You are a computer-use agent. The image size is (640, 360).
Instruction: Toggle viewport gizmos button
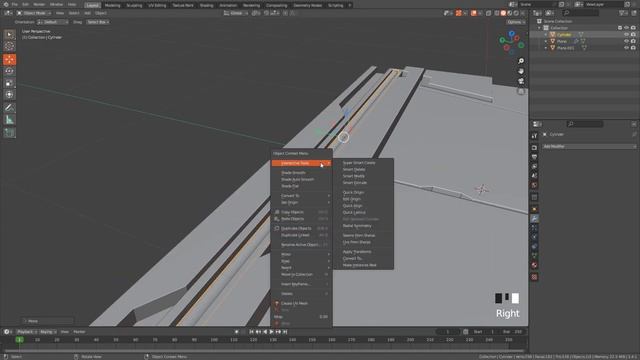coord(458,13)
